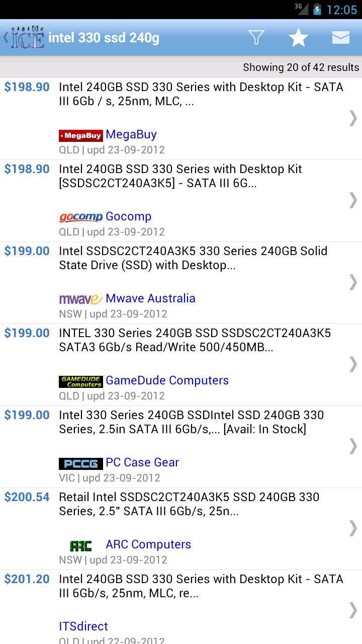Select the search title 'intel 330 ssd 240g'
This screenshot has height=644, width=362.
pyautogui.click(x=104, y=37)
